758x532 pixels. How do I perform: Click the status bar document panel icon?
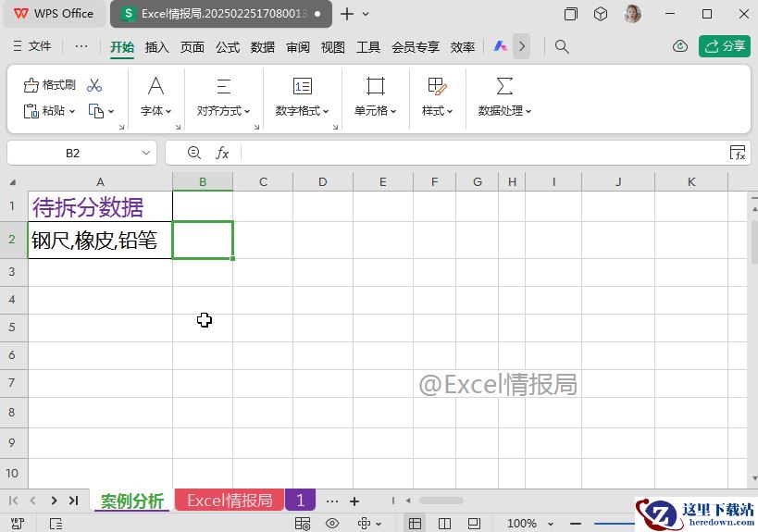pos(56,524)
